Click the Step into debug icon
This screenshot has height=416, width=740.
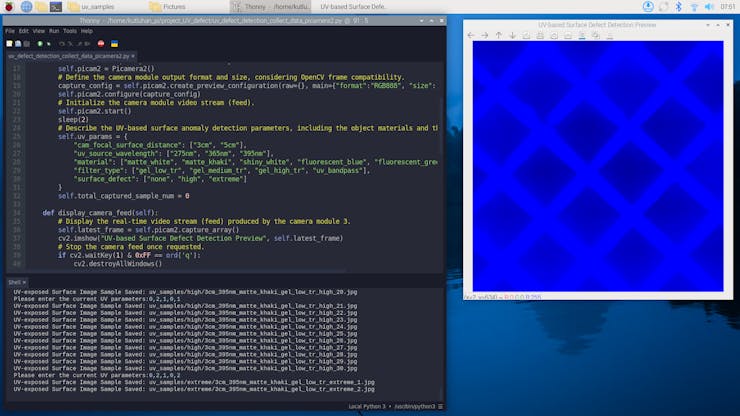coord(70,43)
